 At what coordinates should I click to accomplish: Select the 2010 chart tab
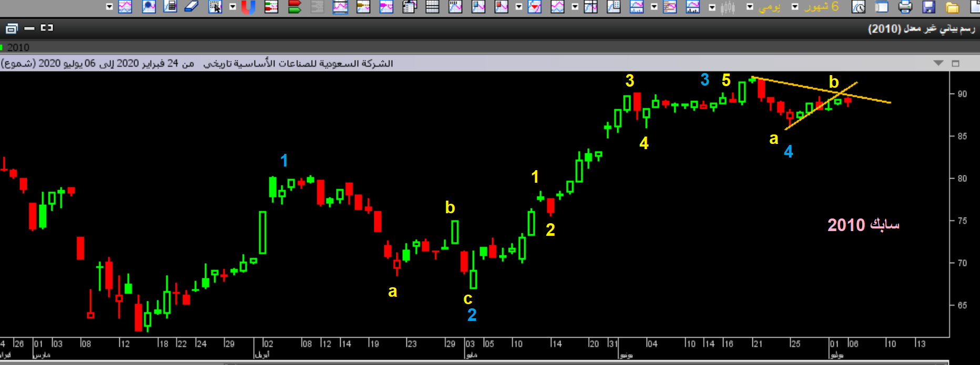[x=18, y=47]
